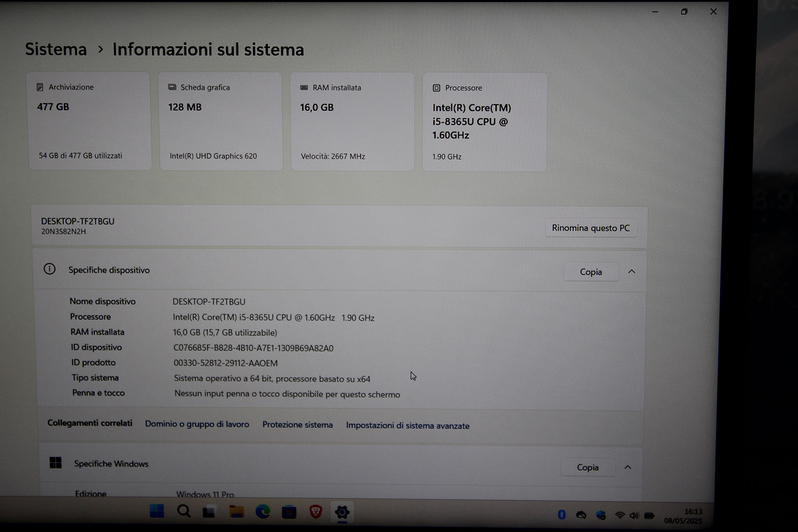Select '54 GB di 477 GB utilizzati' text
The height and width of the screenshot is (532, 798).
click(x=80, y=156)
